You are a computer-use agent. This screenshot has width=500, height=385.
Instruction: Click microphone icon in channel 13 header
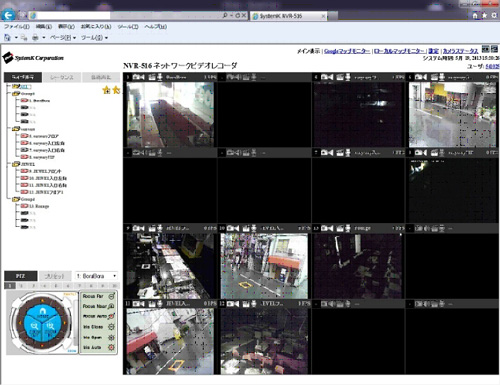click(348, 228)
